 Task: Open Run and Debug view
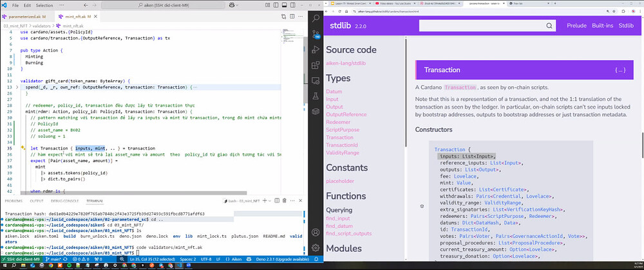316,50
